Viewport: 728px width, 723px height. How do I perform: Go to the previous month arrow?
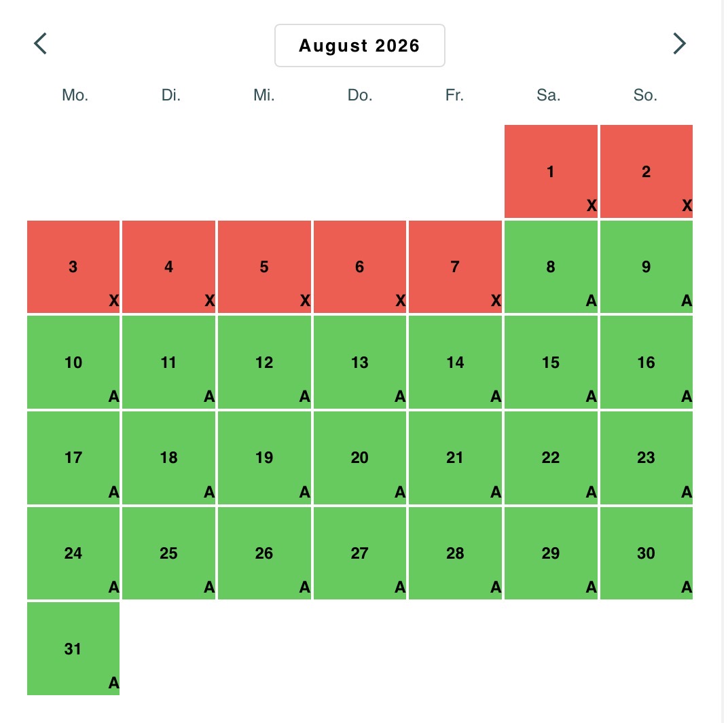pyautogui.click(x=41, y=44)
